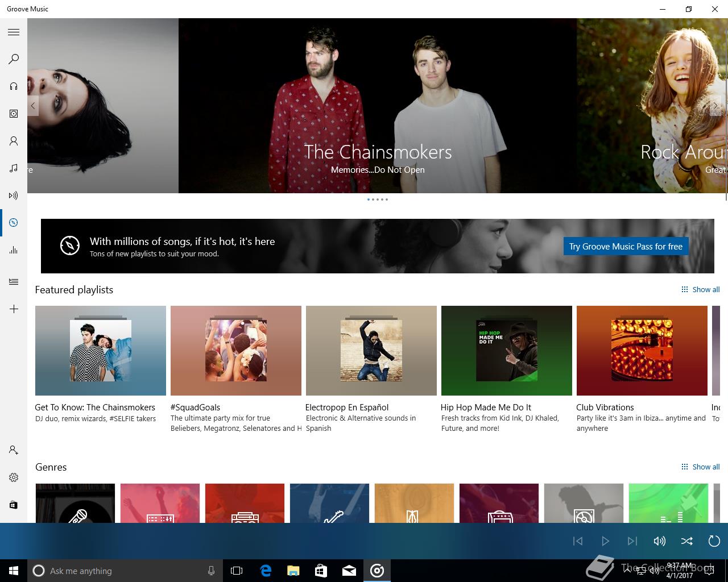
Task: Open The Chainsmokers featured banner
Action: pyautogui.click(x=378, y=106)
